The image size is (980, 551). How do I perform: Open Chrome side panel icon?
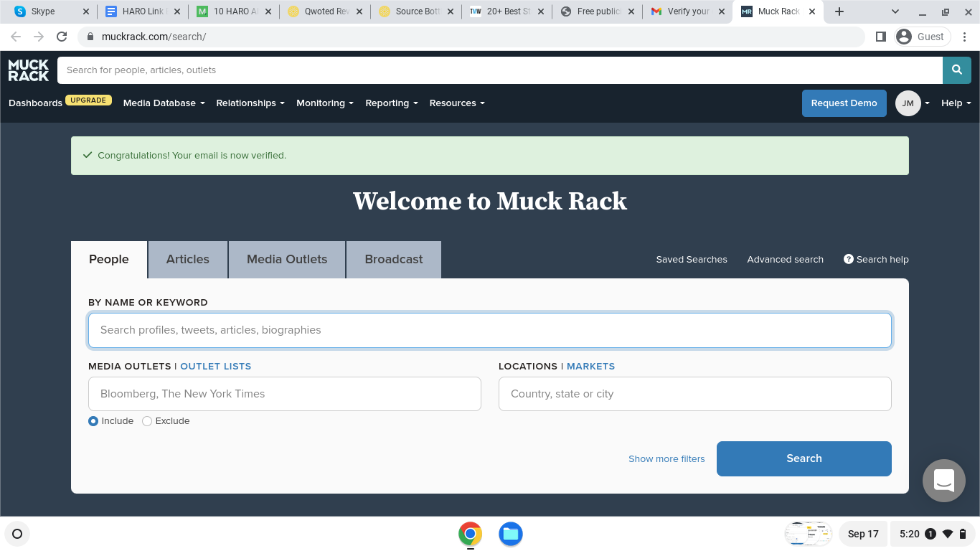(x=881, y=37)
